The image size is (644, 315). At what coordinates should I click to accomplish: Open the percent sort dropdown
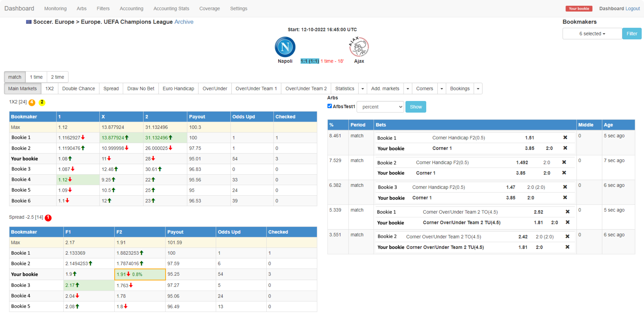pyautogui.click(x=380, y=107)
